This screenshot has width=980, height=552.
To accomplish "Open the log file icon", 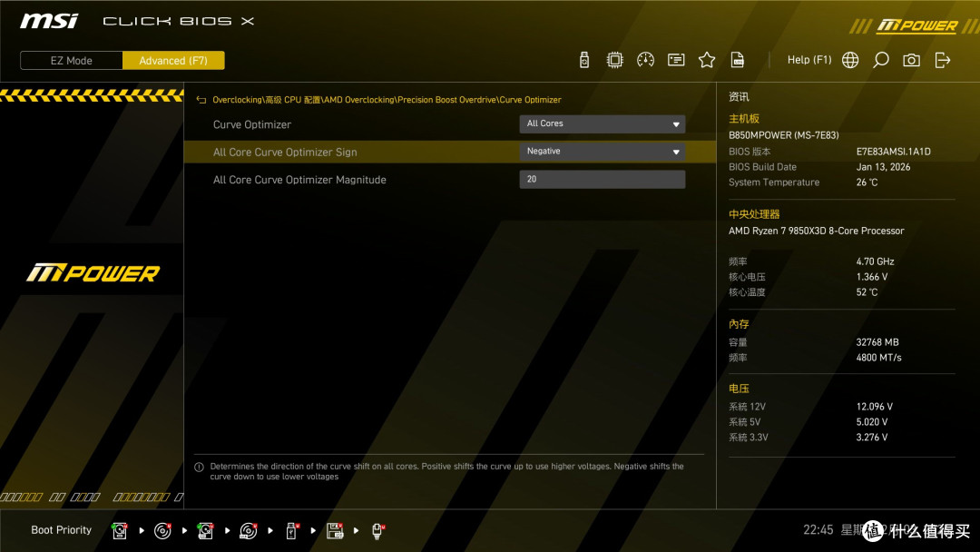I will pos(737,60).
